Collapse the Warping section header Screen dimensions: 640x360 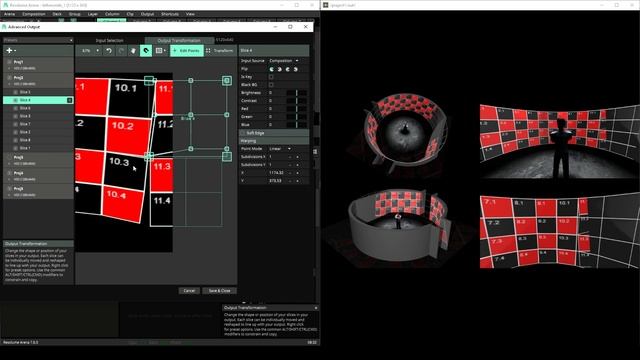274,141
